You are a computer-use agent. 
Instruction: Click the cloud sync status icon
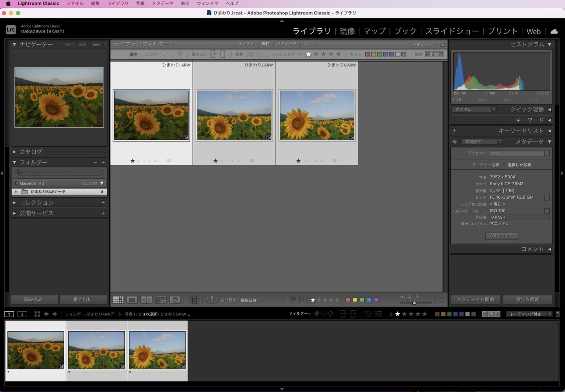[554, 31]
